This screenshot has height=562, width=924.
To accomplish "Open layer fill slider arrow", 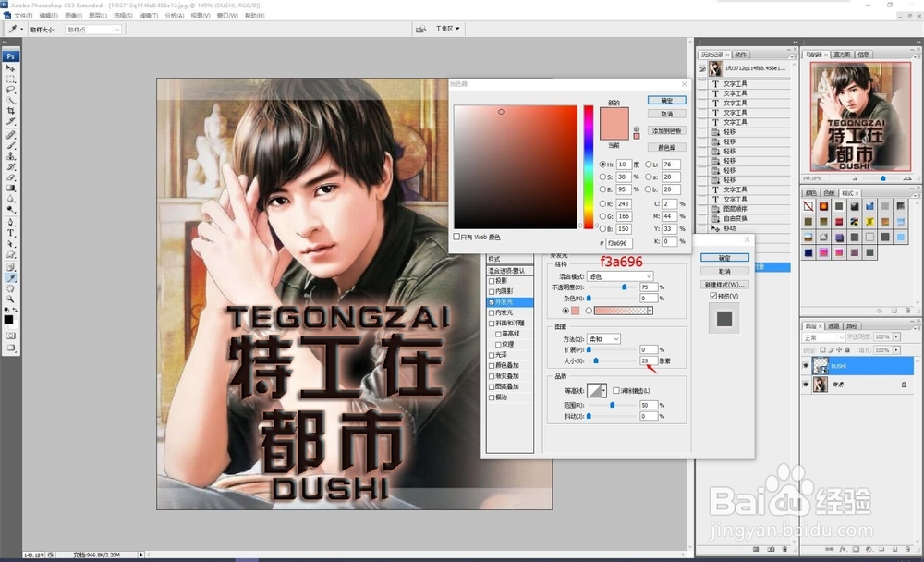I will (896, 349).
